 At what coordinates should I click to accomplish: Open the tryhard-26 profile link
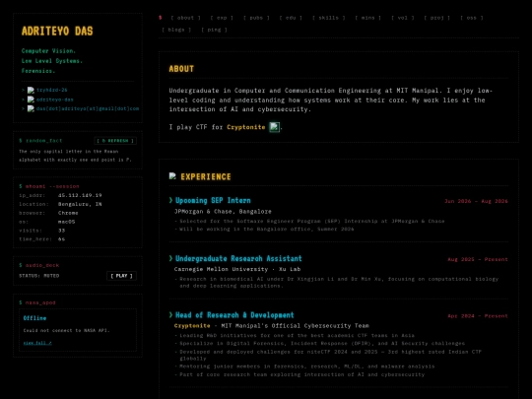[x=52, y=90]
